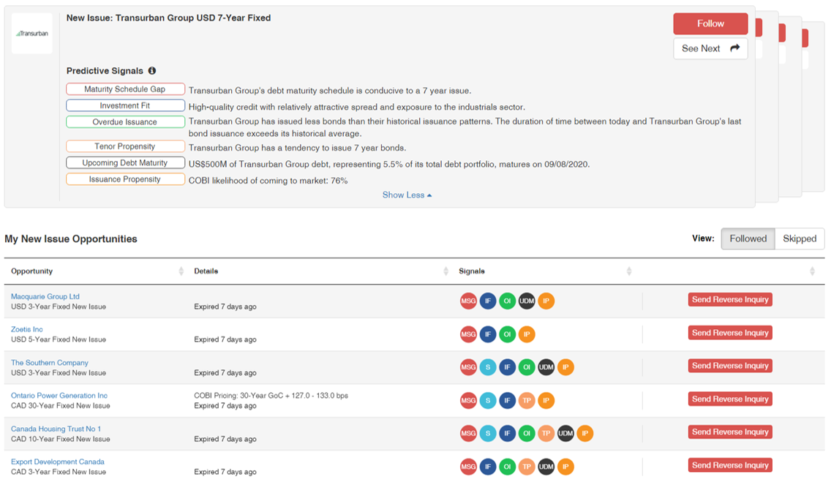Image resolution: width=831 pixels, height=504 pixels.
Task: Click S signal icon in Ontario Power row
Action: tap(488, 401)
